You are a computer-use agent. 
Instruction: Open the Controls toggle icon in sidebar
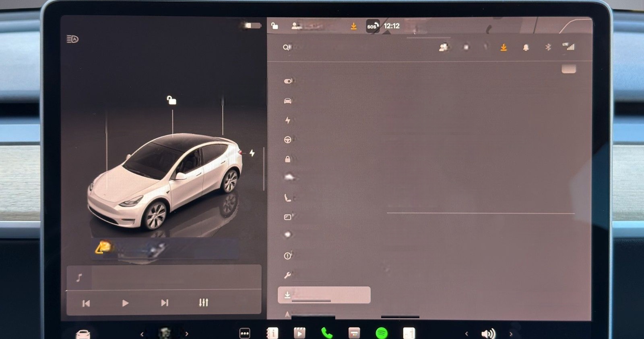tap(288, 81)
